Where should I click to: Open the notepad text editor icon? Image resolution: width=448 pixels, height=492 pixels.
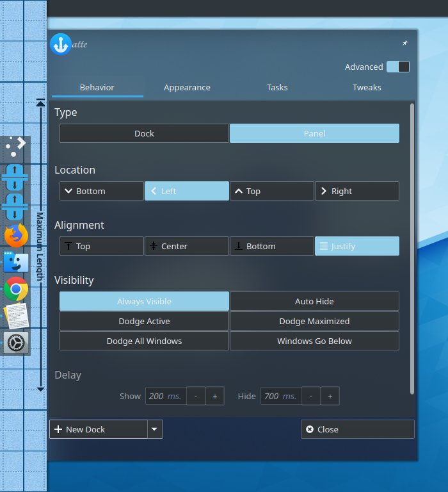(x=16, y=316)
